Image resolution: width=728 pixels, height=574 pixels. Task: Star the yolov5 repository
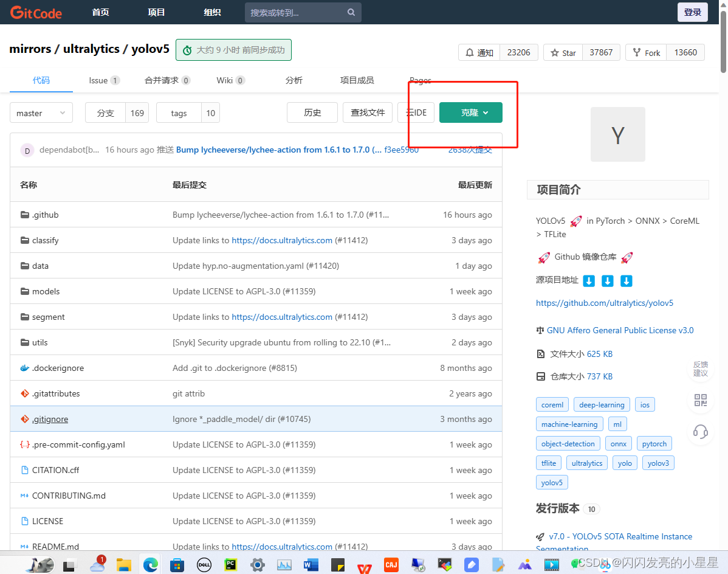pos(564,52)
